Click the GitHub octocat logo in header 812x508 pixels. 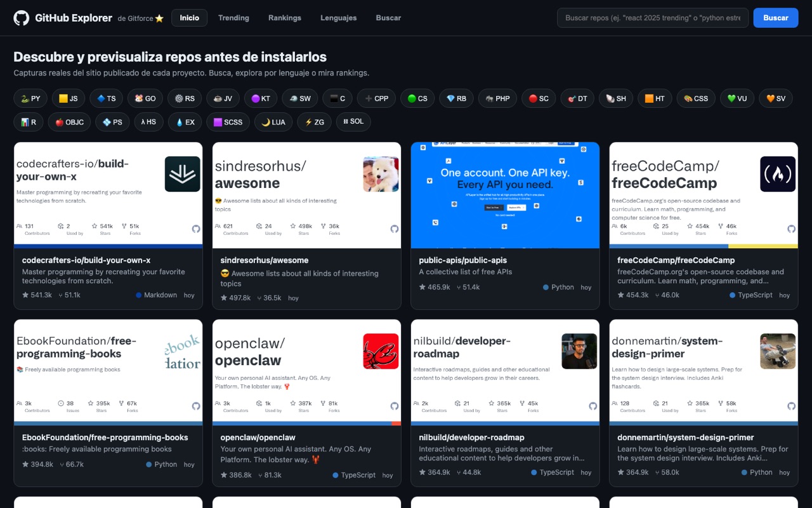(22, 18)
